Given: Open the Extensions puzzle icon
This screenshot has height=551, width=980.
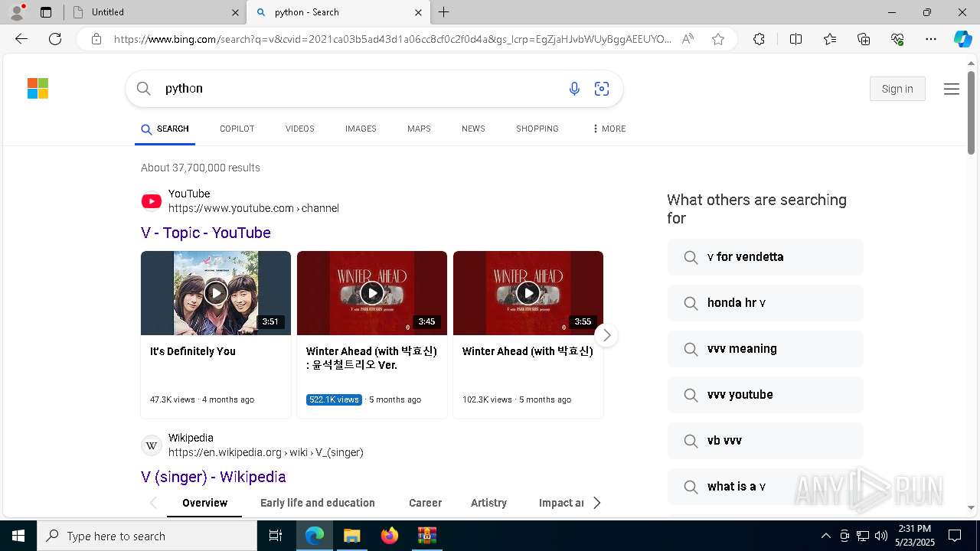Looking at the screenshot, I should [x=759, y=39].
